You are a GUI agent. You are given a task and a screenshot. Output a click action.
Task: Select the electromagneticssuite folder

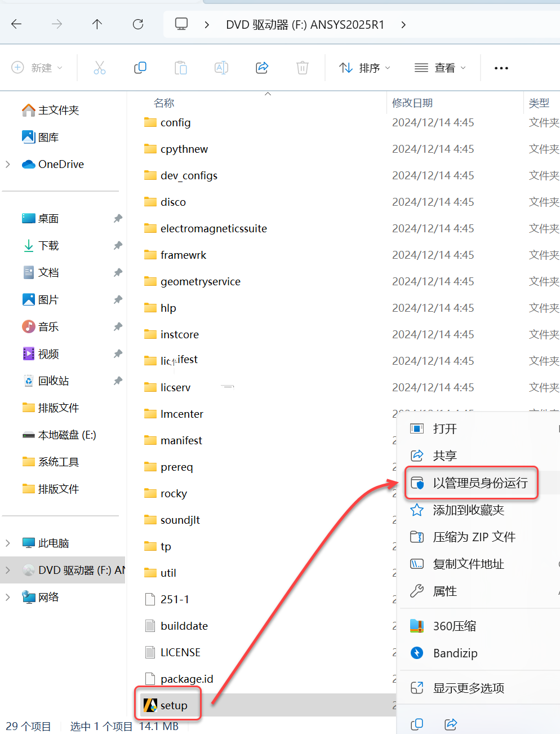(214, 228)
